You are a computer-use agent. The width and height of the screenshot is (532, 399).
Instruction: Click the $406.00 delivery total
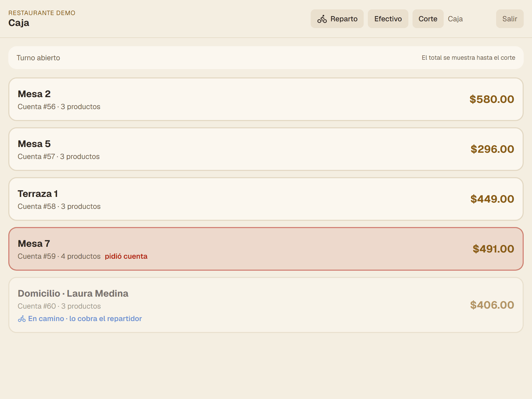coord(492,305)
